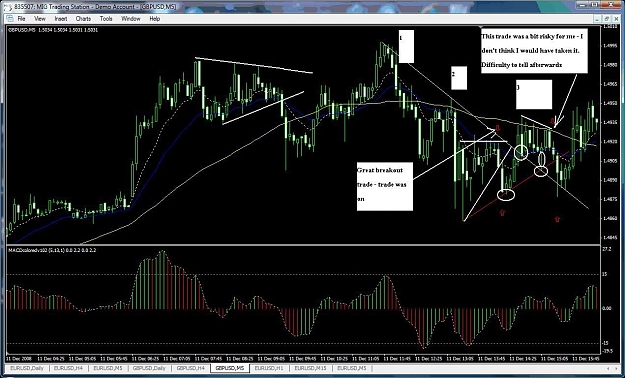The width and height of the screenshot is (625, 378).
Task: Open the Window menu
Action: coord(131,19)
